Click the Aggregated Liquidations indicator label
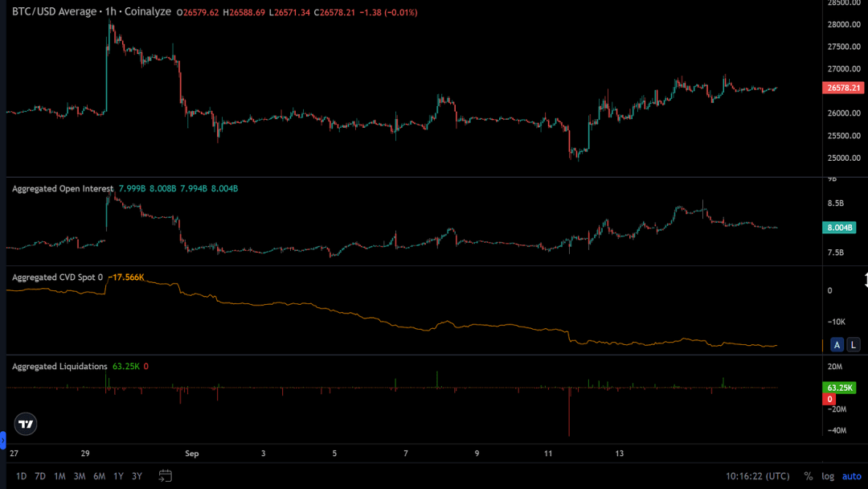Screen dimensions: 868x489 pos(59,367)
